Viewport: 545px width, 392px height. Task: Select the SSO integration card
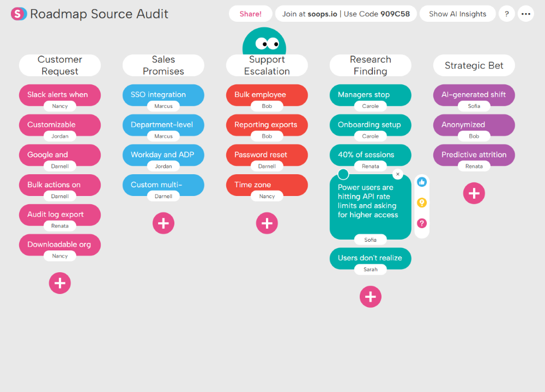tap(163, 95)
